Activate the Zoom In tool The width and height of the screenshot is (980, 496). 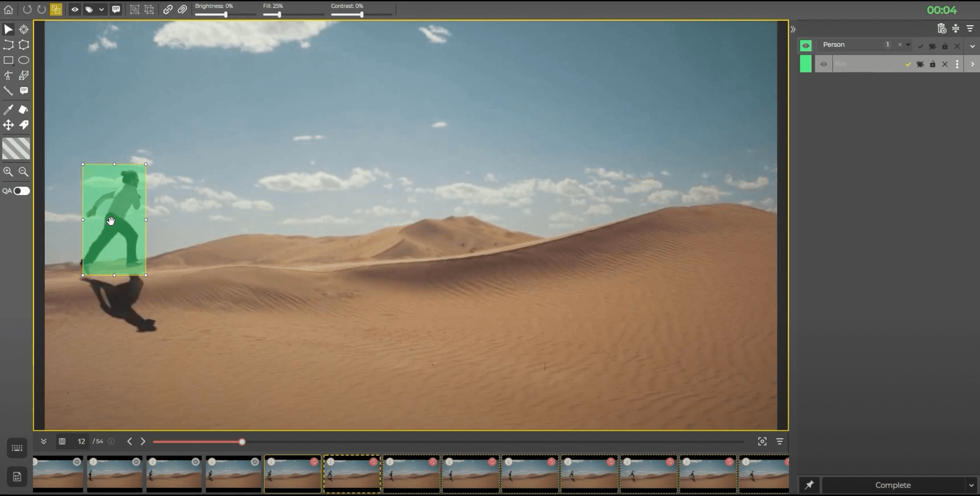tap(8, 172)
